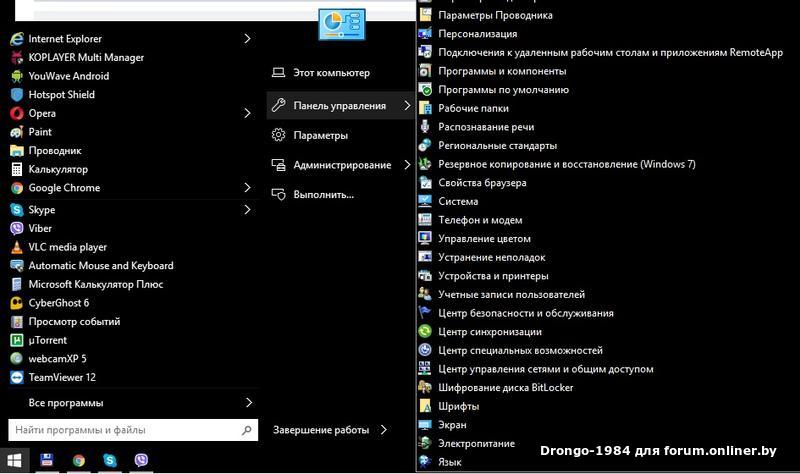Expand the Завершение работы arrow
800x474 pixels.
point(384,430)
